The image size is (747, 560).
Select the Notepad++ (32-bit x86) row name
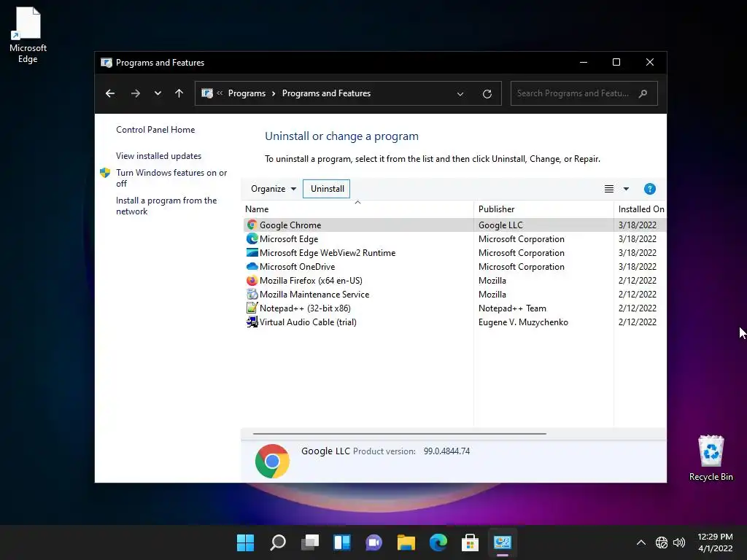(305, 308)
